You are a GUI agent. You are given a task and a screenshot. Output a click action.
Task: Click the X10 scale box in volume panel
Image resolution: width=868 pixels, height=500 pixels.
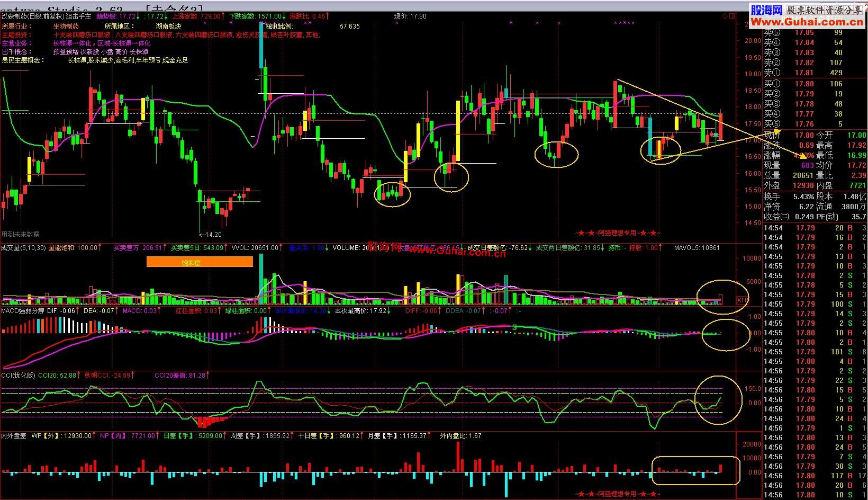[x=742, y=300]
